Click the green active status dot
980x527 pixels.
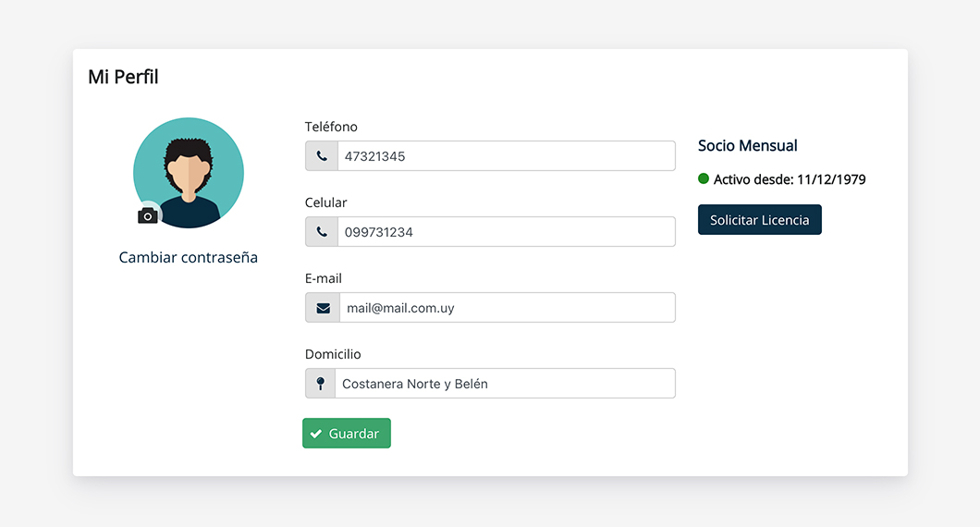(704, 178)
